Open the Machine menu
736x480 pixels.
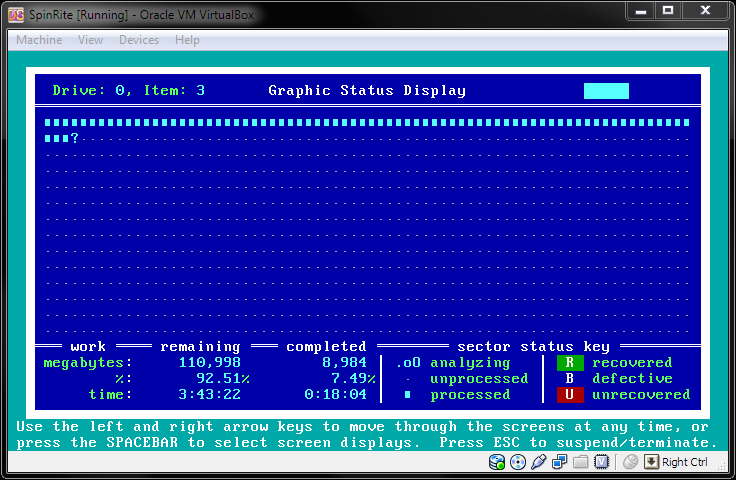(39, 40)
